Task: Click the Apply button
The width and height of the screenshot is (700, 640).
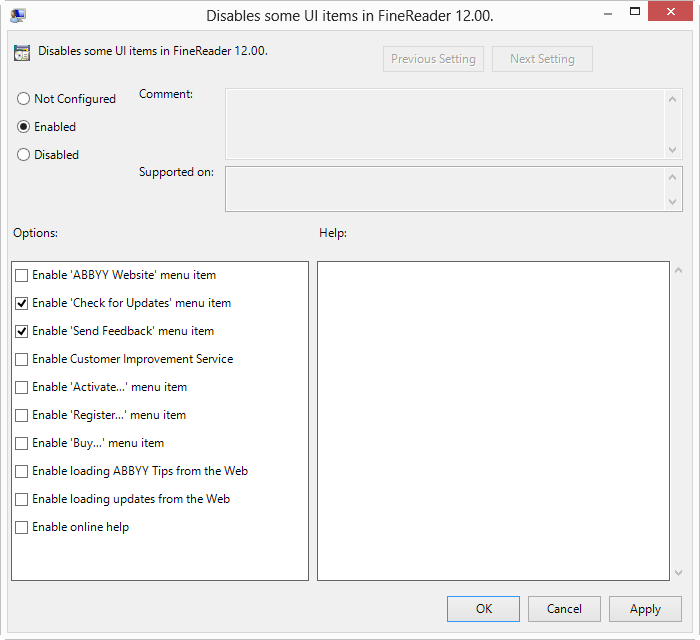Action: click(645, 609)
